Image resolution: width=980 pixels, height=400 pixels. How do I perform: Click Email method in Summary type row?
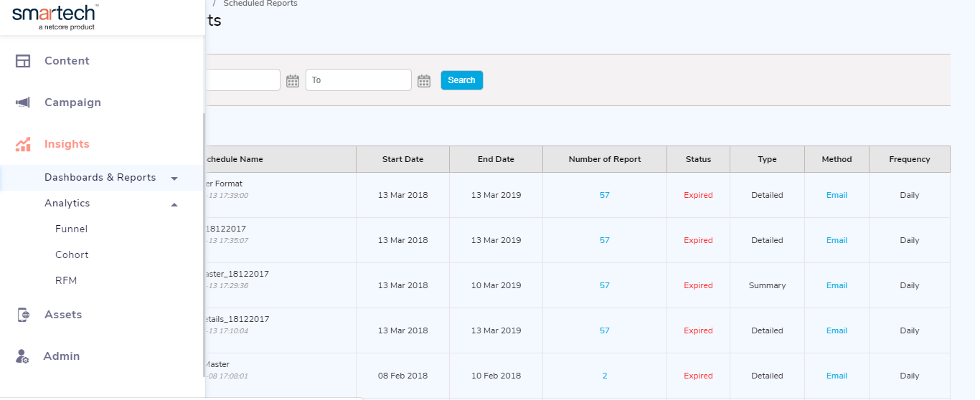pos(837,285)
